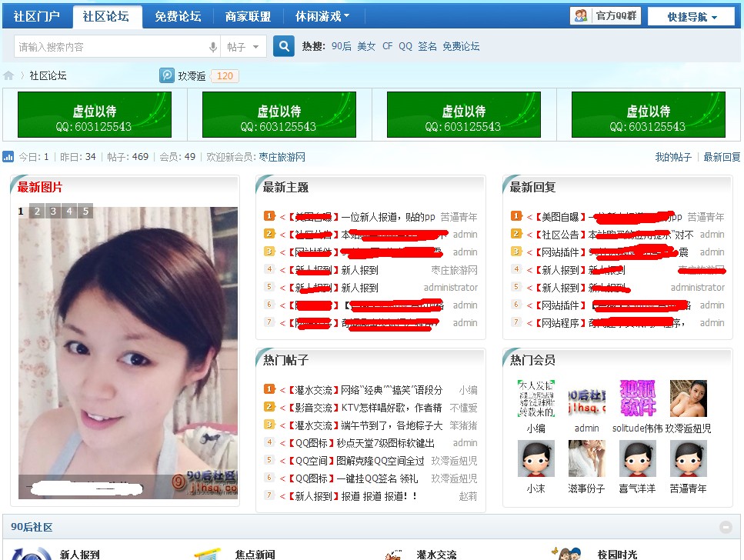This screenshot has width=744, height=560.
Task: Click the 90后社区 section title
Action: pyautogui.click(x=32, y=527)
